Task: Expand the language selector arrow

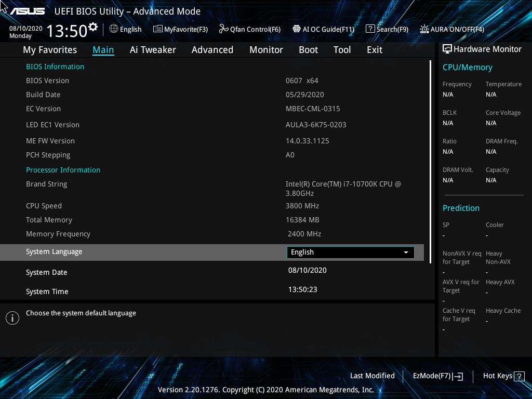Action: 406,252
